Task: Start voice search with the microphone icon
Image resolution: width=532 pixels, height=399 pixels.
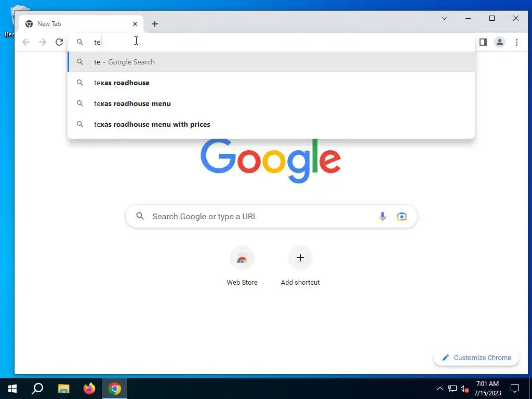Action: tap(382, 216)
